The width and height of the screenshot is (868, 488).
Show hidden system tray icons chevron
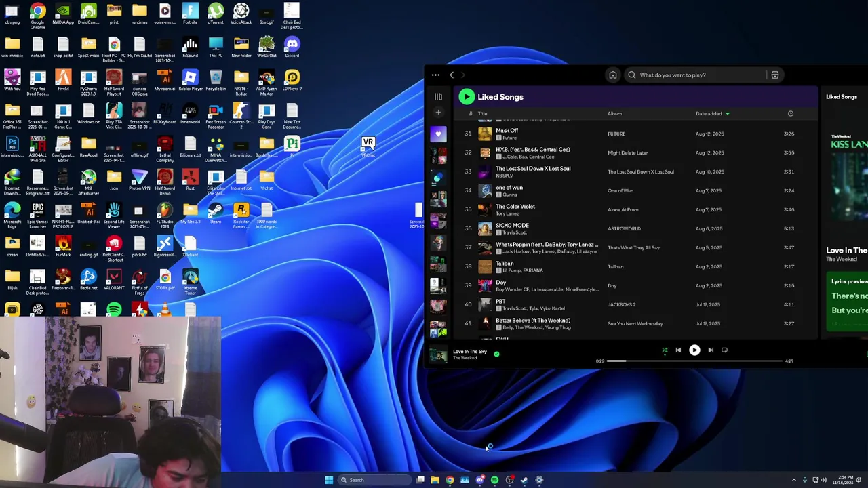793,480
